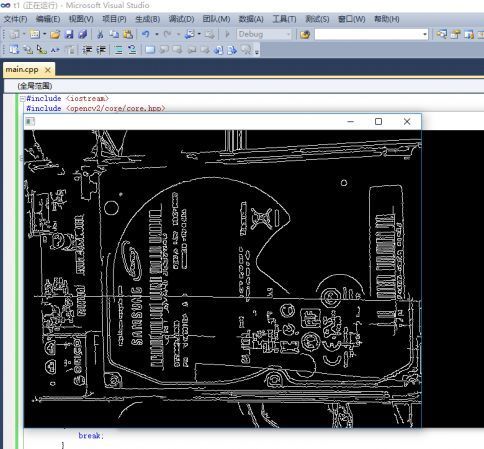Click the Undo arrow icon

pos(145,34)
